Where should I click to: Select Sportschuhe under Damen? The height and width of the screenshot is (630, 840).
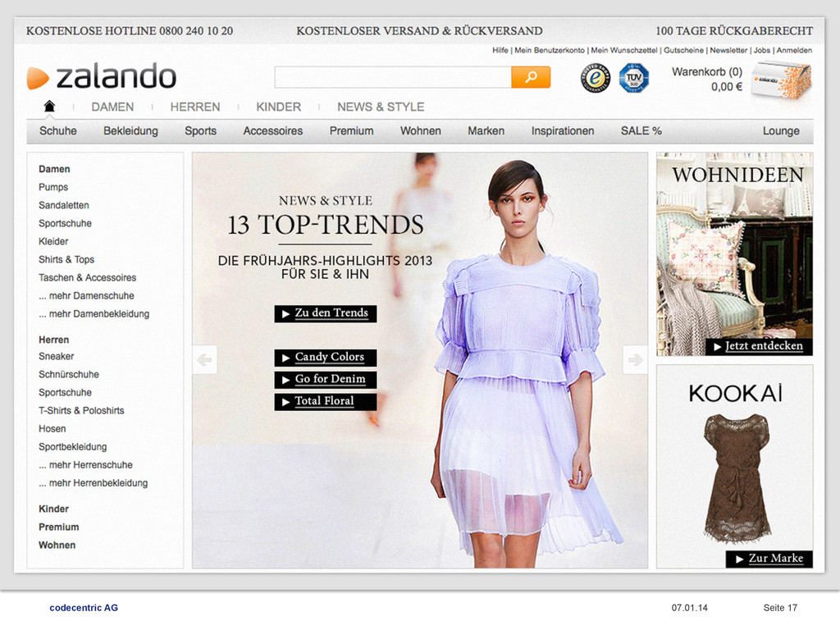65,223
